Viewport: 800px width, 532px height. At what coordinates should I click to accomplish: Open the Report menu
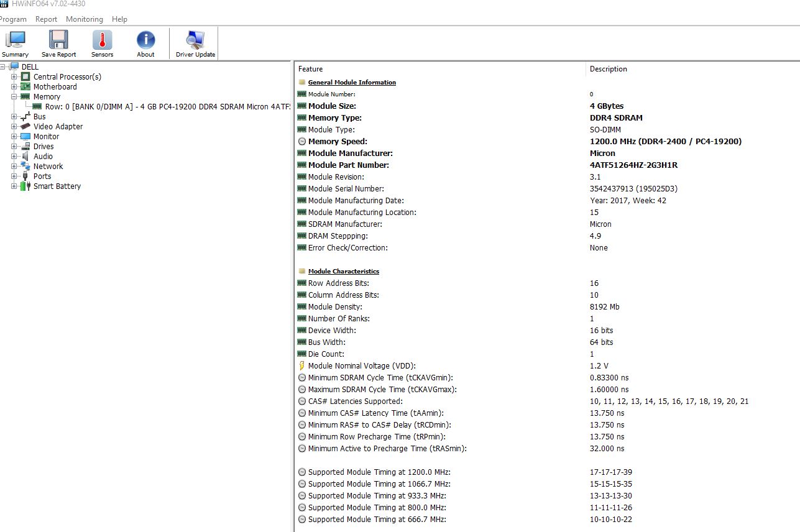pos(46,19)
